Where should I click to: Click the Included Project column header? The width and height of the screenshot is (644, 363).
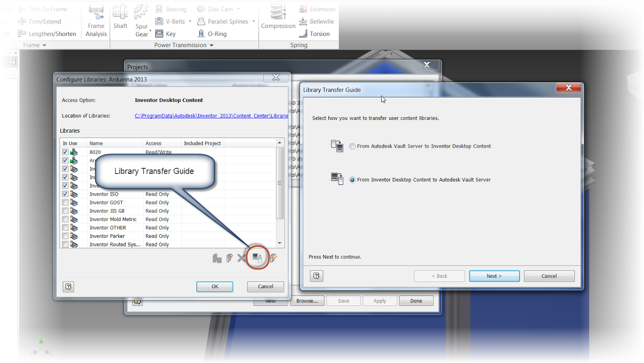[x=202, y=143]
